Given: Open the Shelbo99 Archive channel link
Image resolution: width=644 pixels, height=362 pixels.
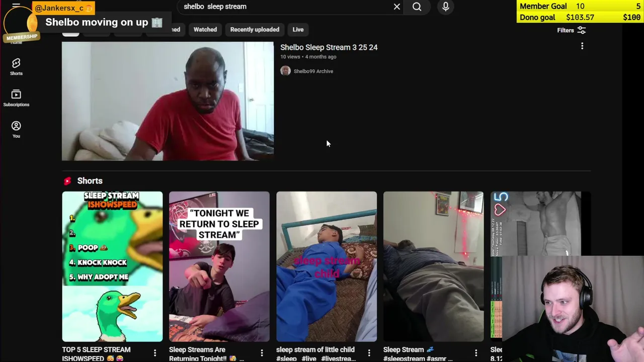Looking at the screenshot, I should click(313, 71).
